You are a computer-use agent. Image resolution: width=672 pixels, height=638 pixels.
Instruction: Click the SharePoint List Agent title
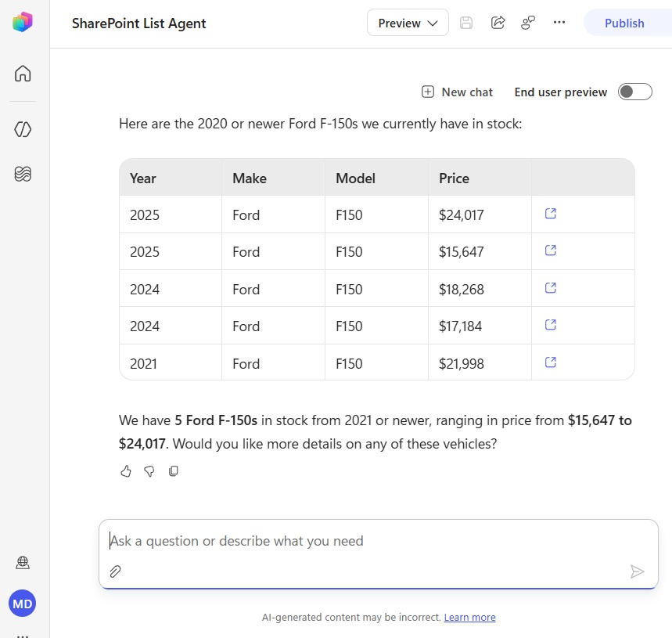(x=138, y=23)
